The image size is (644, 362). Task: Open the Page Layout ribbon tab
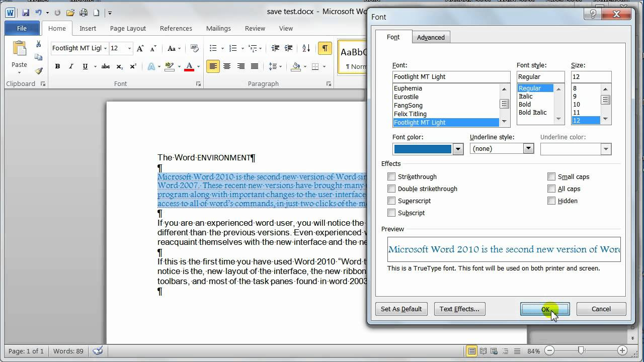(128, 29)
